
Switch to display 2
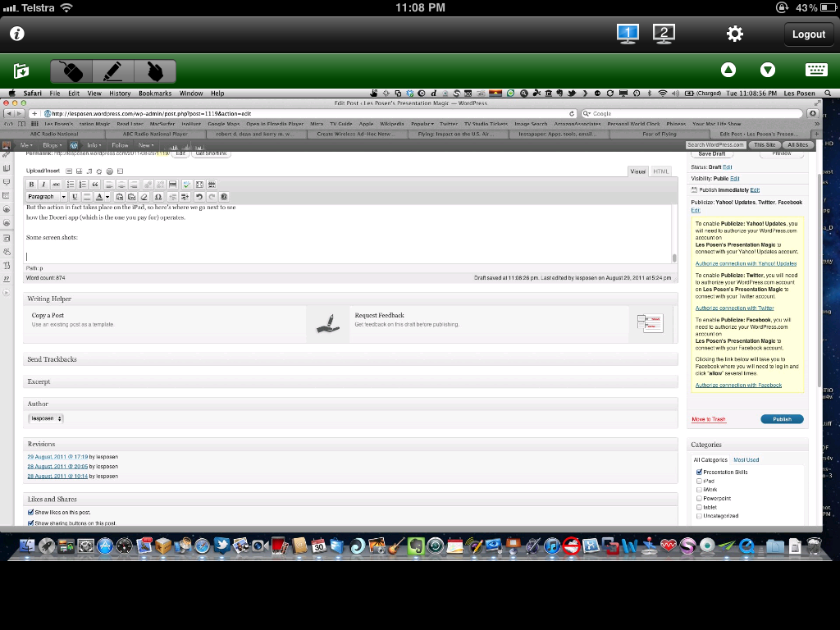point(664,34)
